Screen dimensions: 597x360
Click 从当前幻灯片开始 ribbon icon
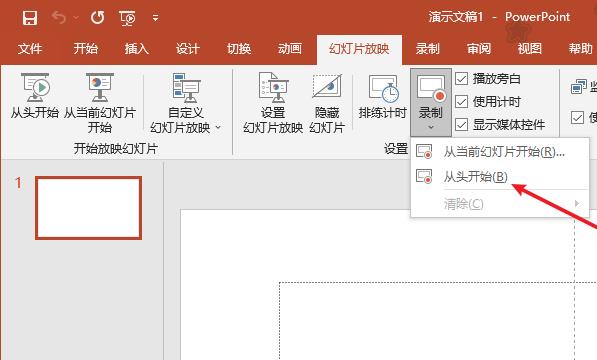100,88
